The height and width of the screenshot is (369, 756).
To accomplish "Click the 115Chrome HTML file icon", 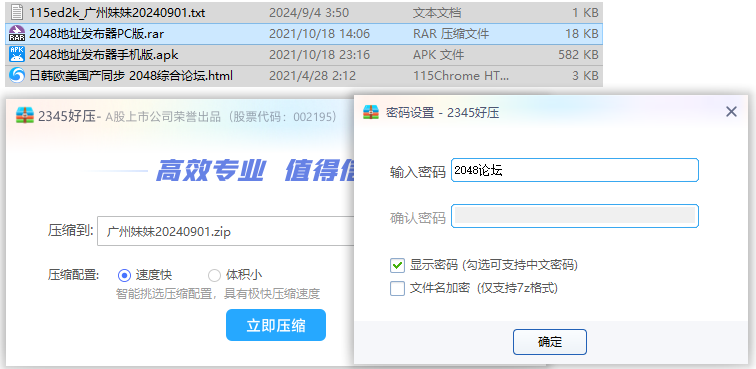I will (17, 75).
